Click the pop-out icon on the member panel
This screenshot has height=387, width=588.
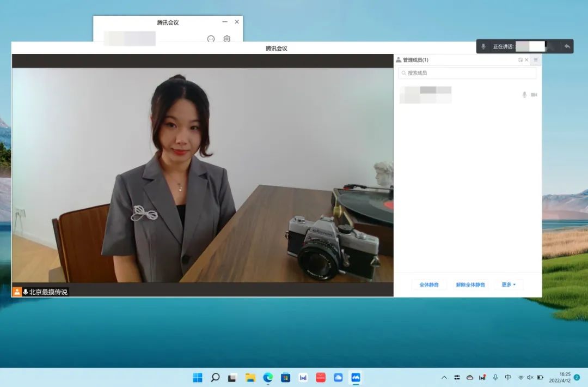(520, 60)
